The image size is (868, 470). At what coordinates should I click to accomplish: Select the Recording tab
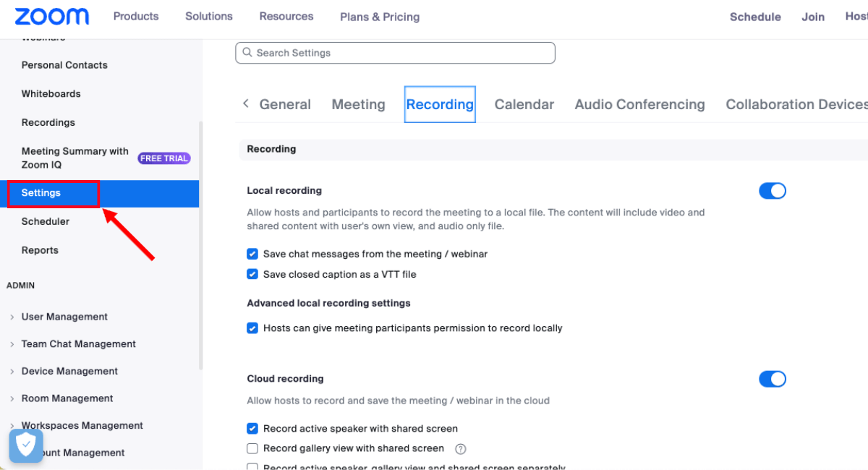point(440,104)
